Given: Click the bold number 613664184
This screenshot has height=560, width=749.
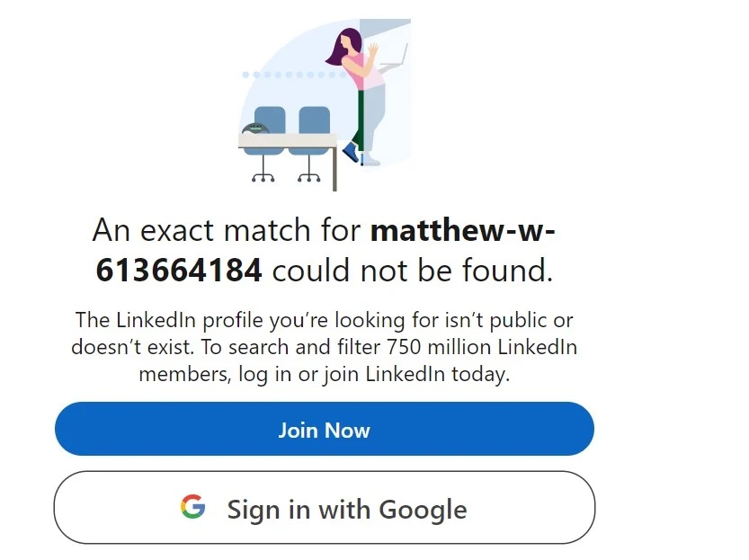Looking at the screenshot, I should 179,270.
